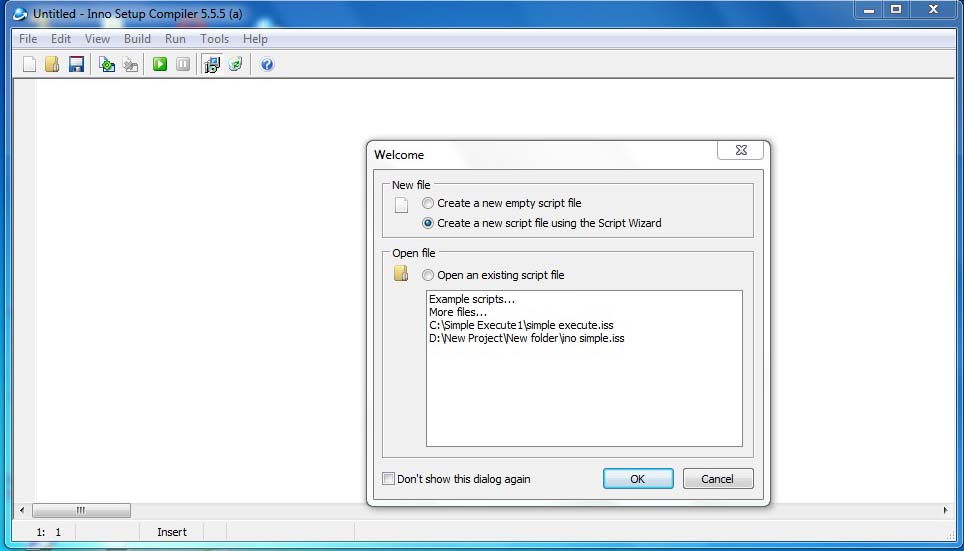Viewport: 964px width, 551px height.
Task: Click the Compile toolbar icon
Action: (x=107, y=64)
